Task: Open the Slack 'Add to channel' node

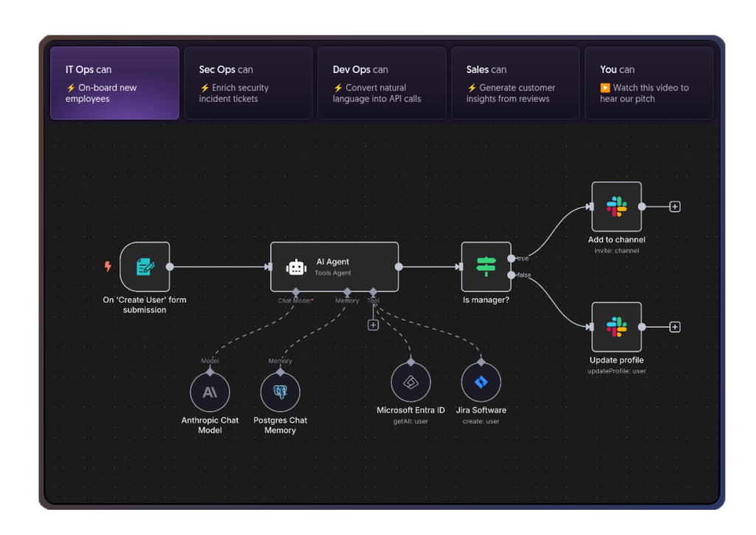Action: (x=616, y=206)
